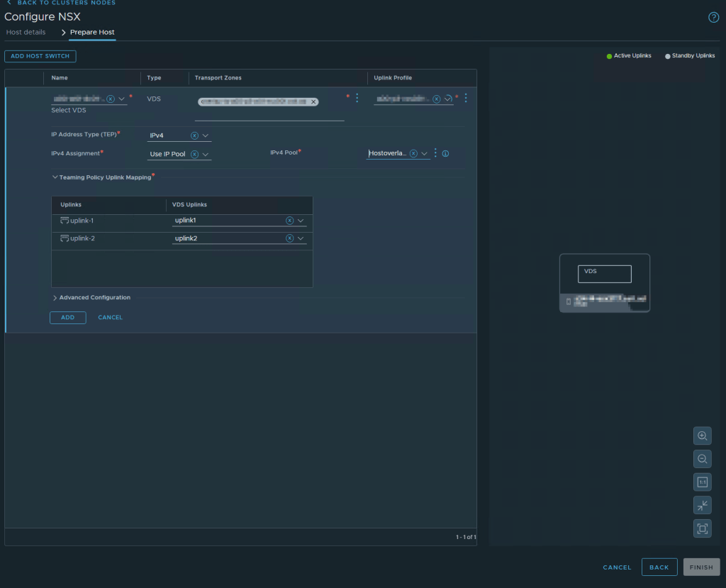Switch to the Host details tab
Image resolution: width=726 pixels, height=588 pixels.
(x=26, y=33)
